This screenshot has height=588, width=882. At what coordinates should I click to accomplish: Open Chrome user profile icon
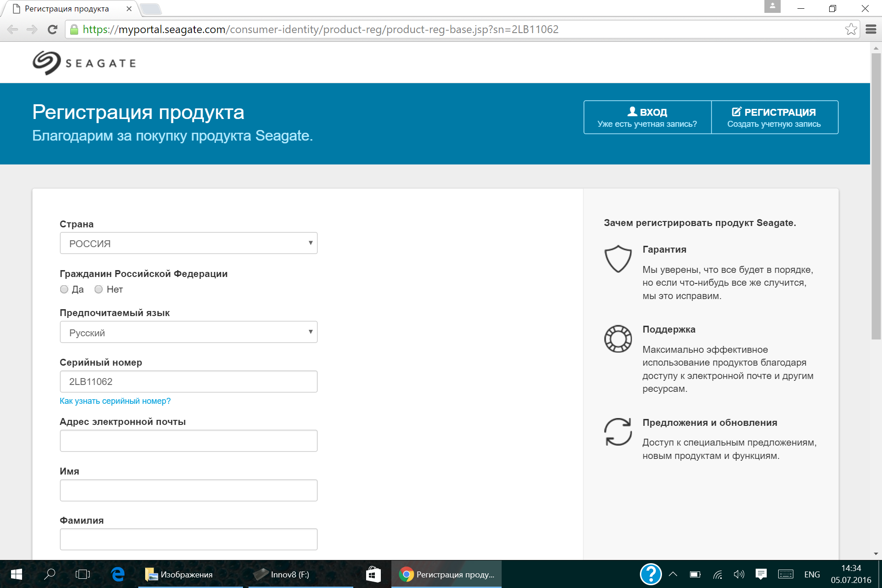pyautogui.click(x=772, y=6)
